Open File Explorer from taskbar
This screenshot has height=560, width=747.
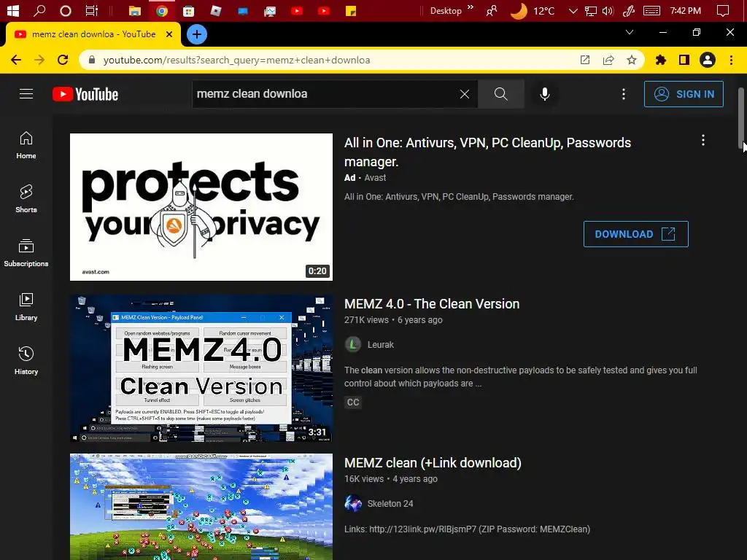tap(135, 11)
